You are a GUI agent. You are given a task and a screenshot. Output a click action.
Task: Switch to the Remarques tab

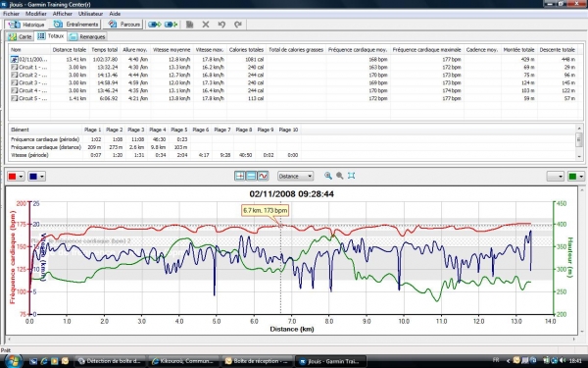click(x=87, y=37)
